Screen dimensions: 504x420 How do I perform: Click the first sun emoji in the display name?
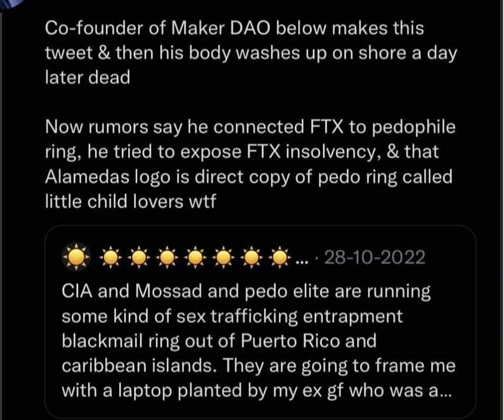[x=111, y=257]
